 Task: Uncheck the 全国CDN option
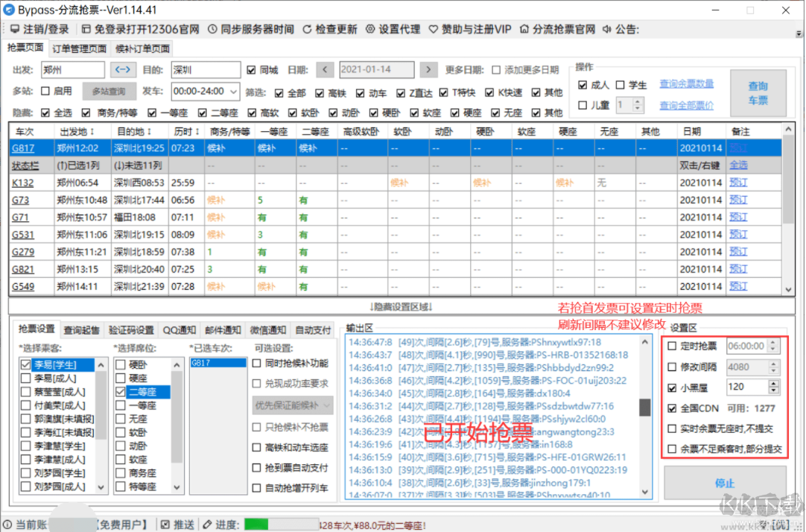click(x=673, y=408)
